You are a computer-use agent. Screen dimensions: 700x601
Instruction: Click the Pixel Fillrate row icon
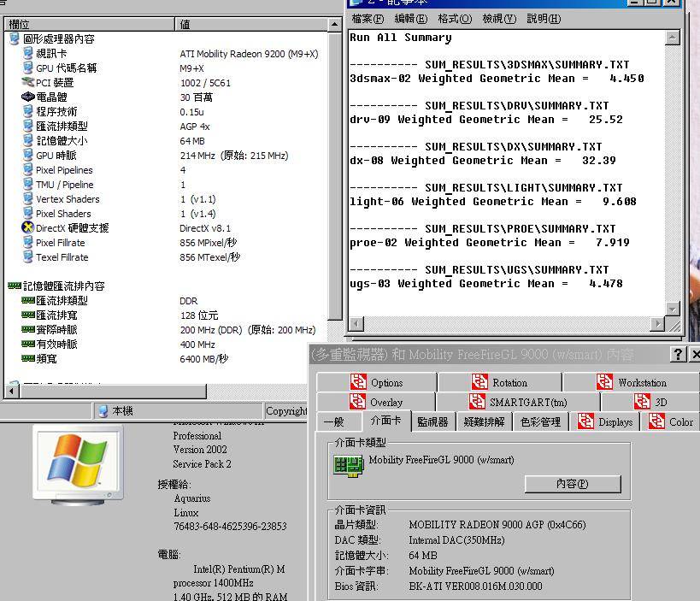pos(28,243)
